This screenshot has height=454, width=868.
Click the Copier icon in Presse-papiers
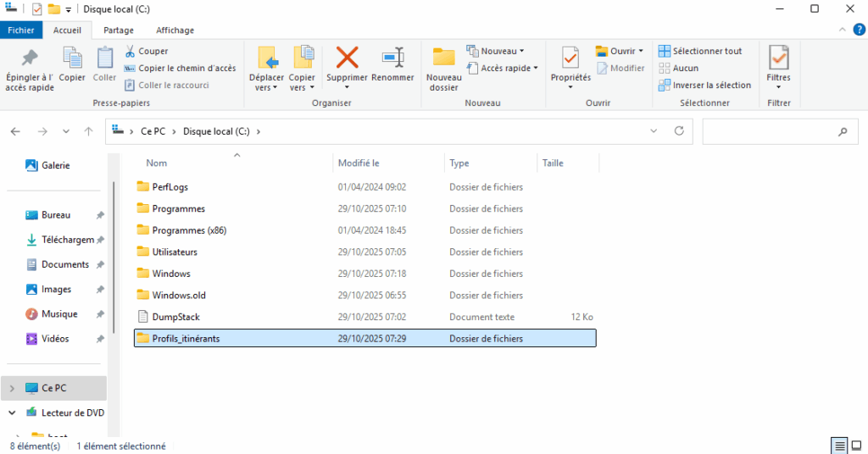tap(72, 58)
